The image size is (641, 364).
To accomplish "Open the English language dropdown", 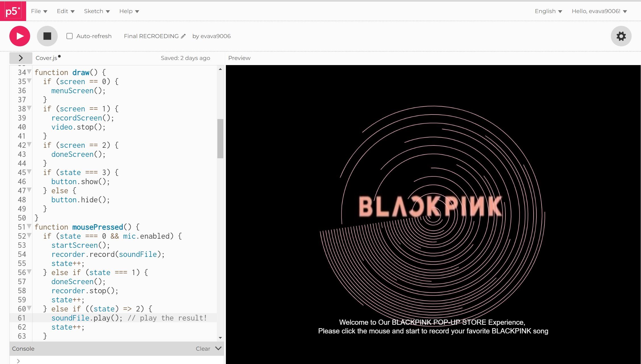I will pyautogui.click(x=548, y=11).
